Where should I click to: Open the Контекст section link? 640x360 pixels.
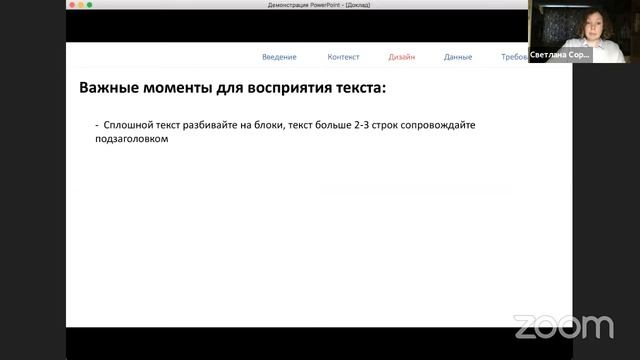pos(343,57)
